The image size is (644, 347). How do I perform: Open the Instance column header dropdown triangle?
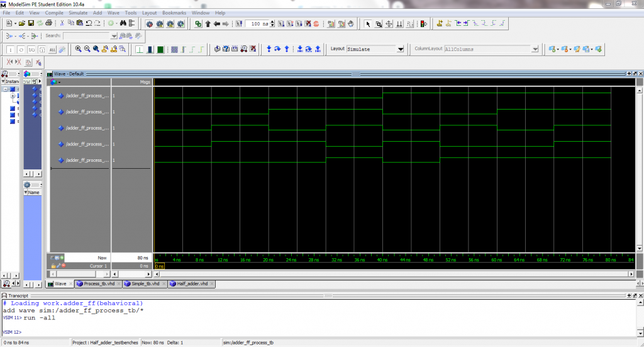pos(3,81)
